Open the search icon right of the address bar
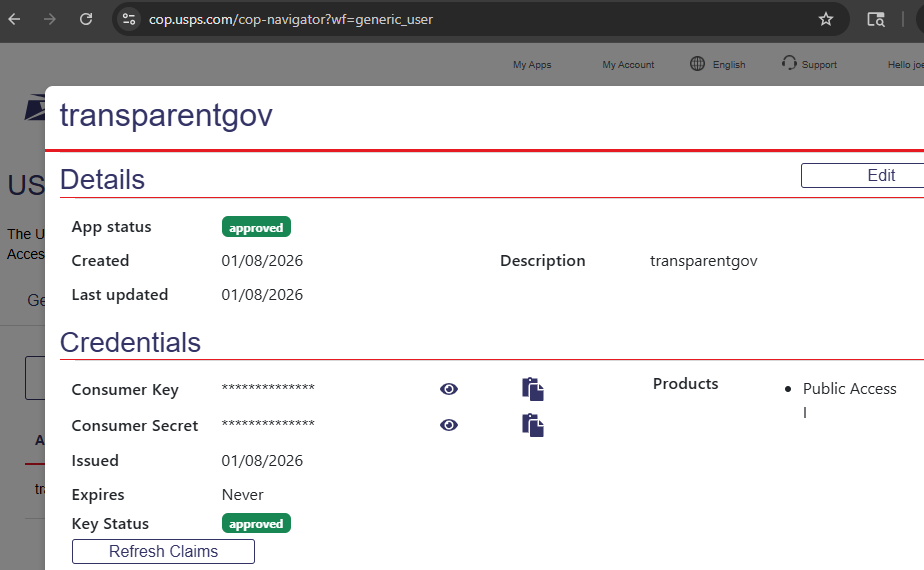This screenshot has height=570, width=924. pyautogui.click(x=876, y=19)
